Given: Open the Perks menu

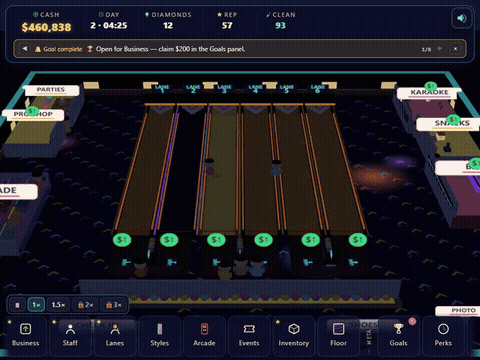Looking at the screenshot, I should point(443,335).
